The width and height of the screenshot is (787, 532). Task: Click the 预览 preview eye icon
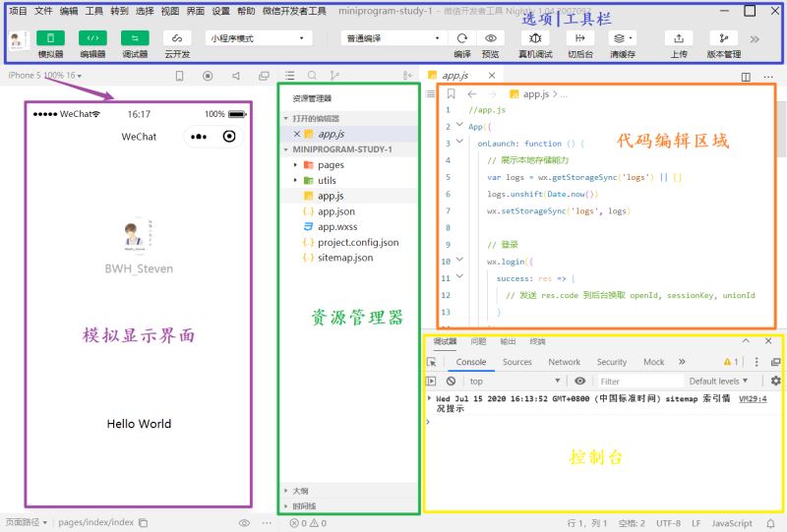490,38
